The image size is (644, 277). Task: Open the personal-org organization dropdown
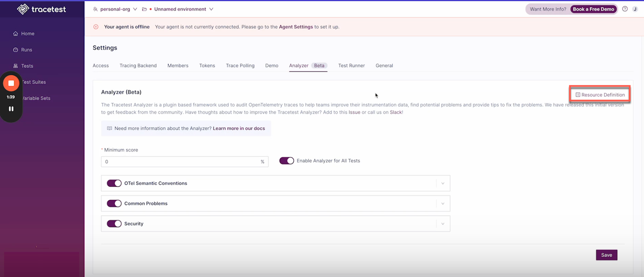115,9
